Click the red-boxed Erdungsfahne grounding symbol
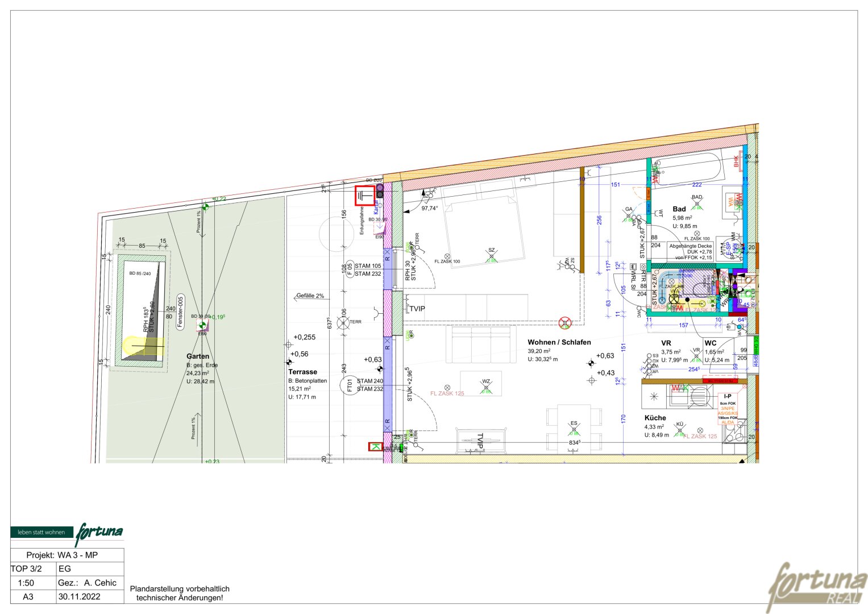The image size is (868, 614). tap(365, 196)
